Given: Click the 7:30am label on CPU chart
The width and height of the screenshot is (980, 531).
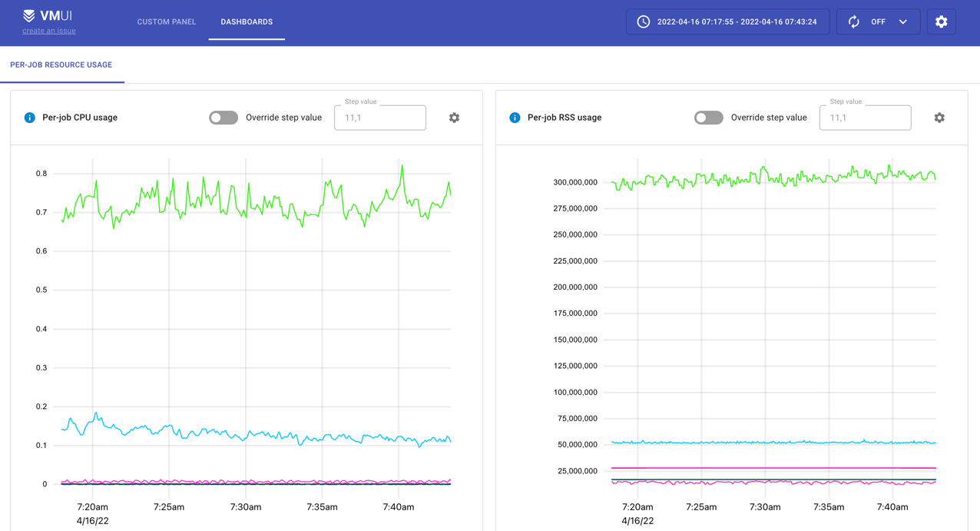Looking at the screenshot, I should (246, 507).
